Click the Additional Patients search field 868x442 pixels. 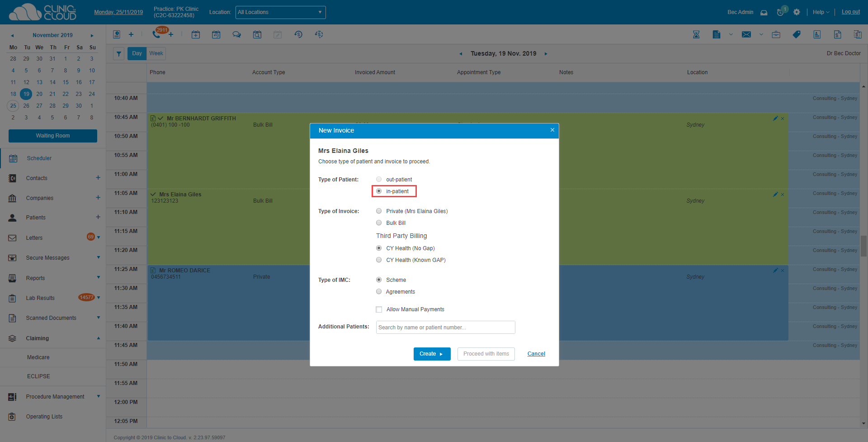click(x=445, y=327)
